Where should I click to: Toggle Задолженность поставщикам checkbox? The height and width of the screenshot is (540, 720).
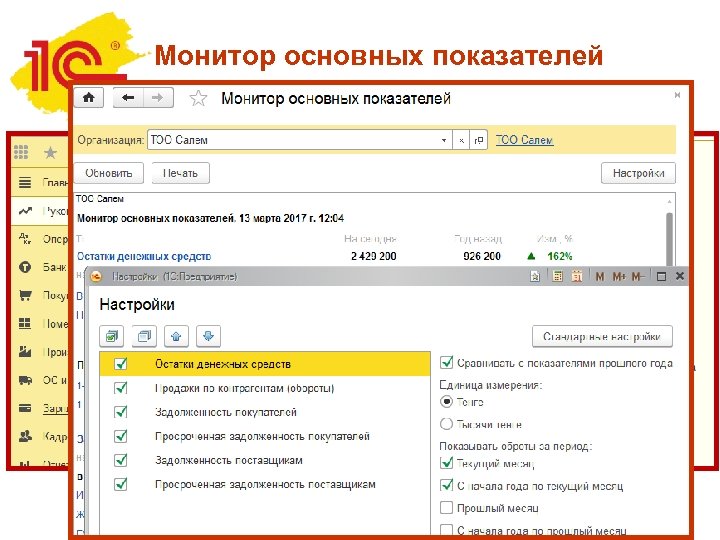click(121, 460)
